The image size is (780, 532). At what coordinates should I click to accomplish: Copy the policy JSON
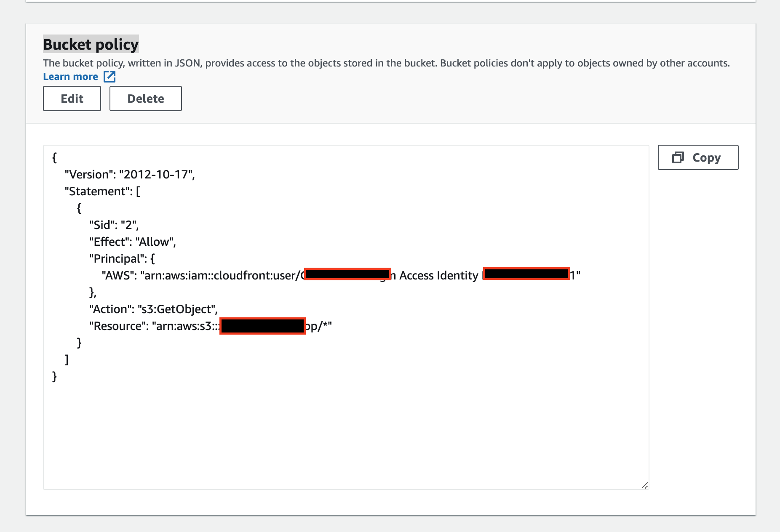point(698,157)
